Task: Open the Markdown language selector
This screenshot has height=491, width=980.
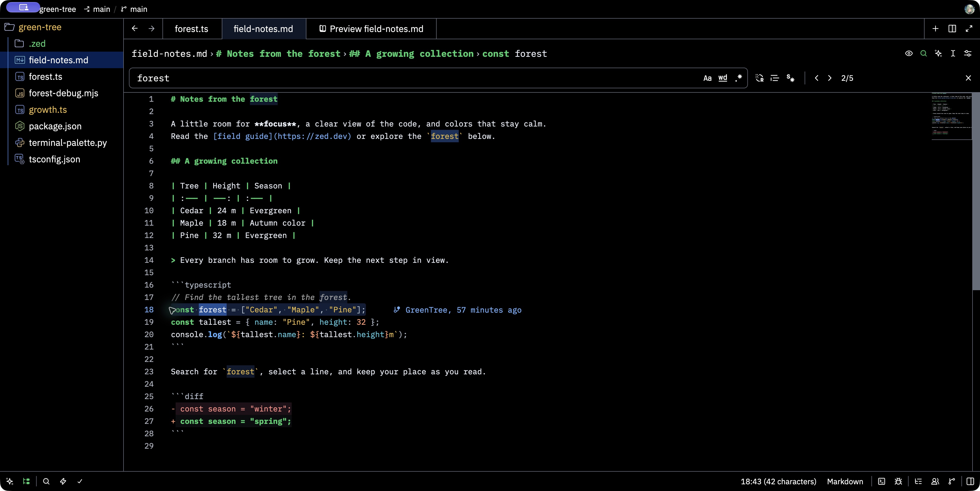Action: [845, 481]
